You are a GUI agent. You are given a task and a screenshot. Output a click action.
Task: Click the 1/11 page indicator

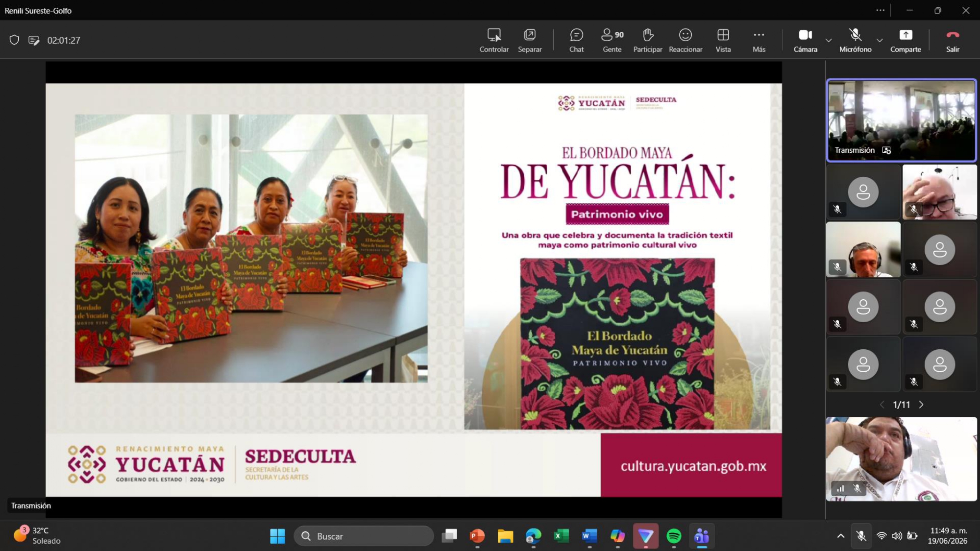point(902,405)
